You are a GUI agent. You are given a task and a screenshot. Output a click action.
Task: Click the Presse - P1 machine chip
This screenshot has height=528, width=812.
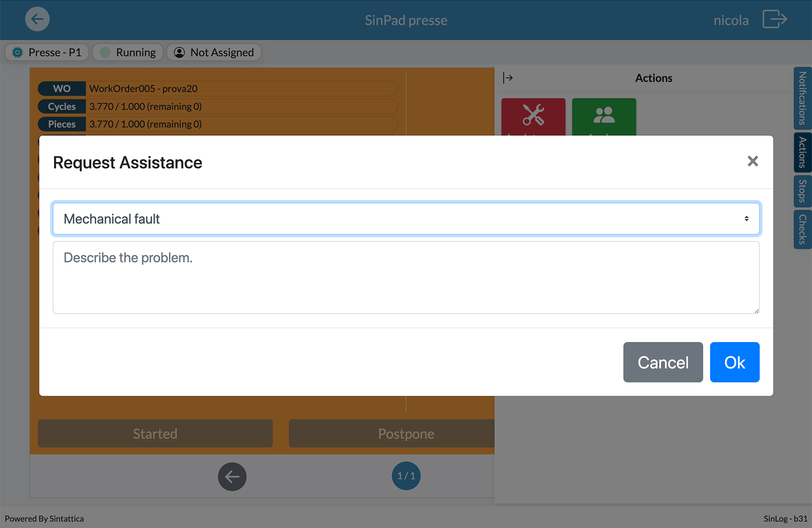point(47,52)
